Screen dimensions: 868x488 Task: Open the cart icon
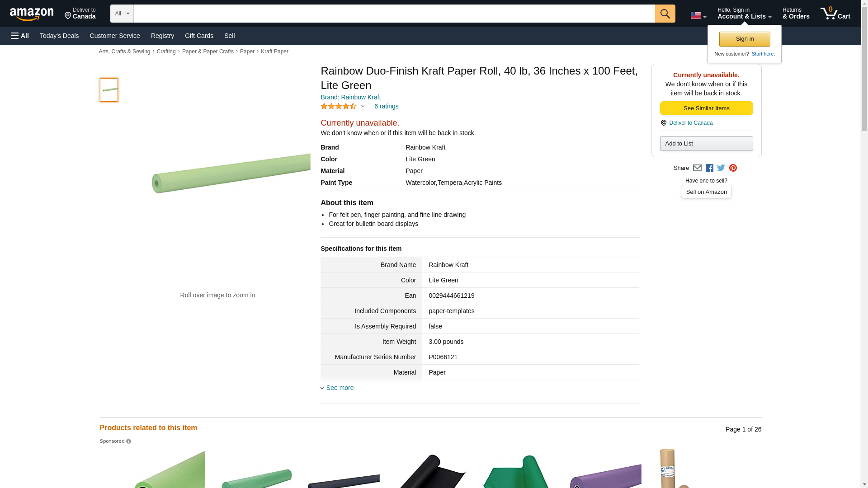(x=835, y=14)
